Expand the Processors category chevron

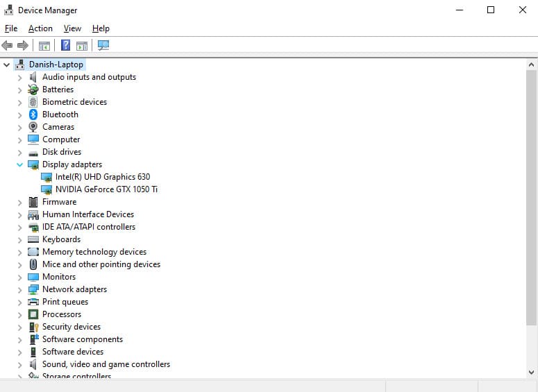click(20, 314)
